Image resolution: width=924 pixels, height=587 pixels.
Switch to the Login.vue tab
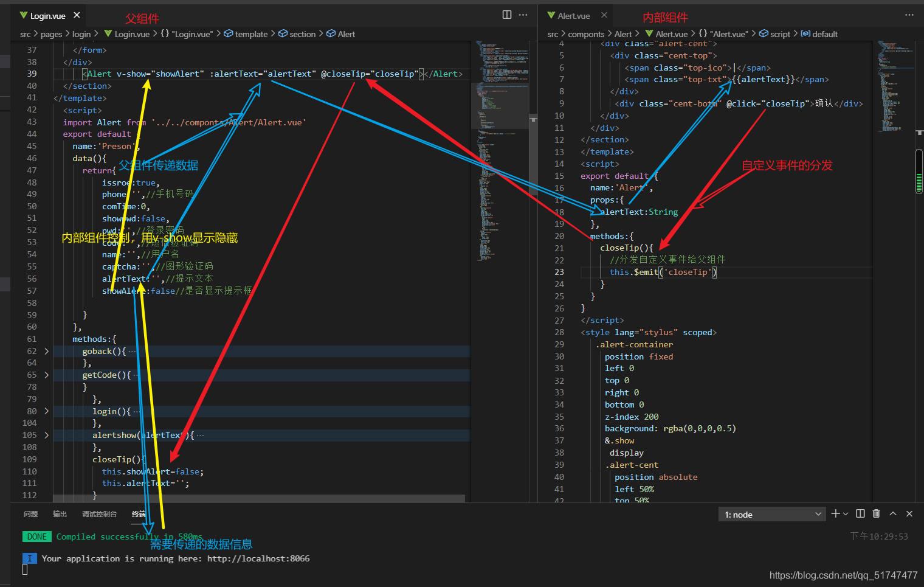point(48,16)
